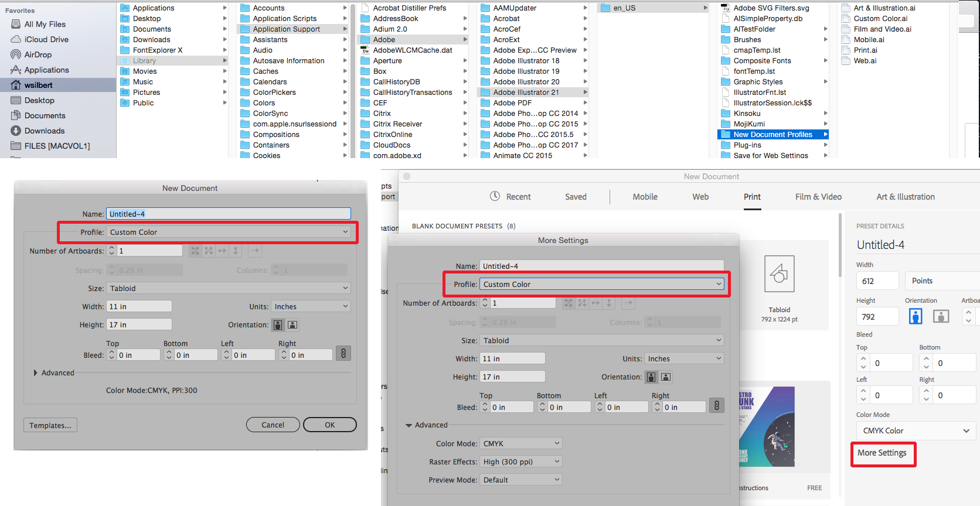
Task: Open the Preview Mode dropdown
Action: point(521,480)
